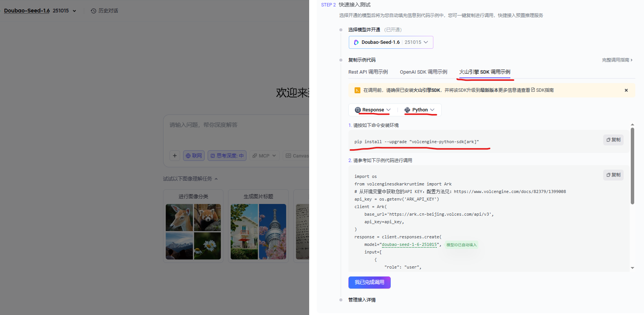The width and height of the screenshot is (644, 315).
Task: Select the deer image thumbnail
Action: (x=179, y=218)
